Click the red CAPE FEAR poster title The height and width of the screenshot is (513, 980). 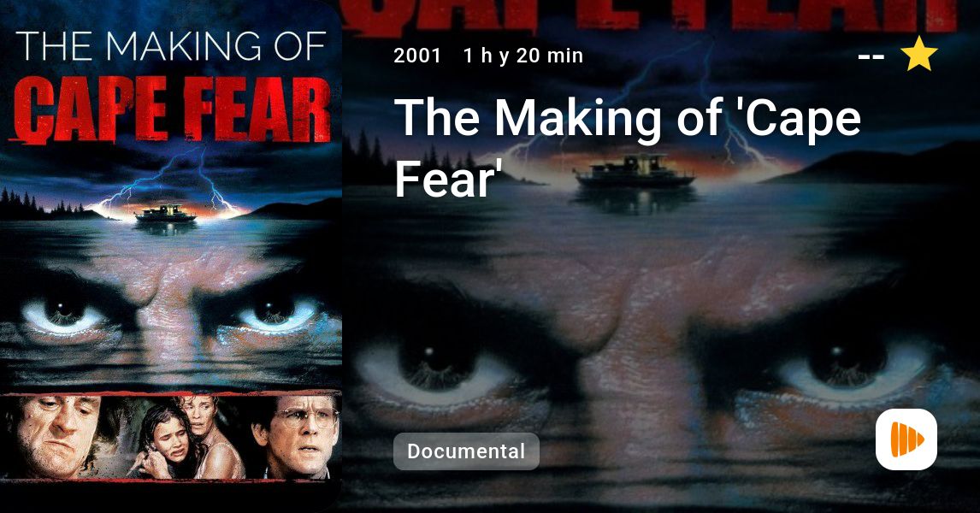[x=171, y=109]
